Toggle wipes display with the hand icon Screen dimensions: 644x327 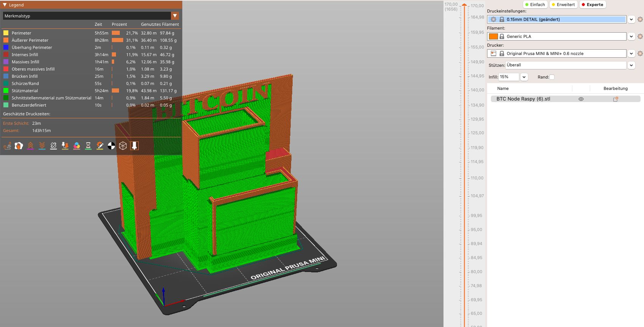pyautogui.click(x=19, y=146)
